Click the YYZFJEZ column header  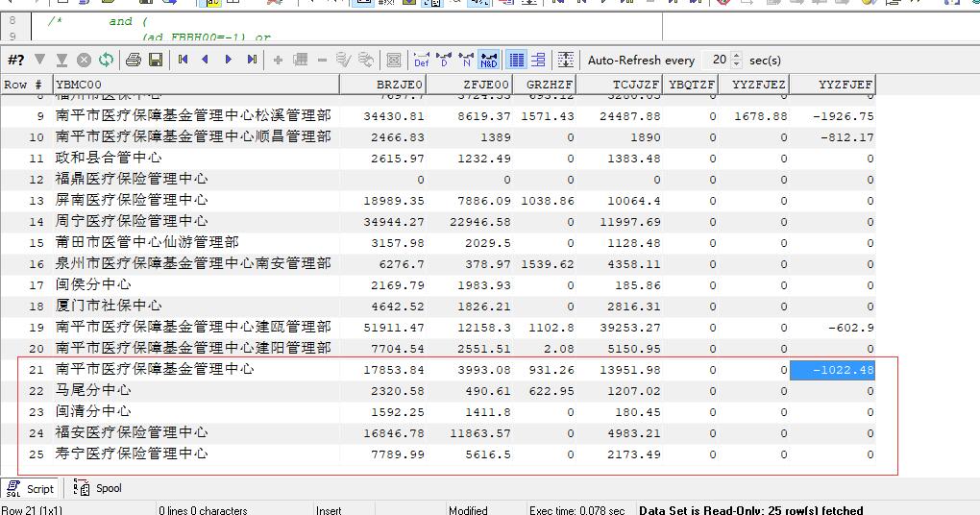[753, 85]
